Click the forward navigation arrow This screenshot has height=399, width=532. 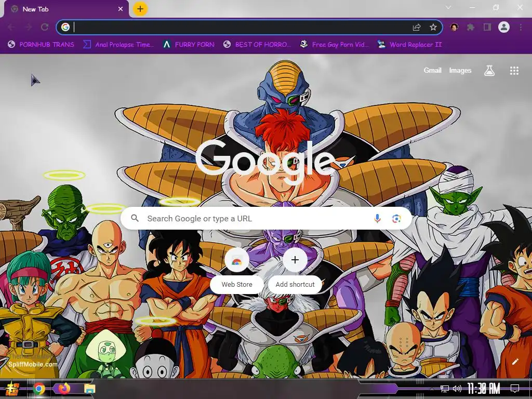pos(28,27)
